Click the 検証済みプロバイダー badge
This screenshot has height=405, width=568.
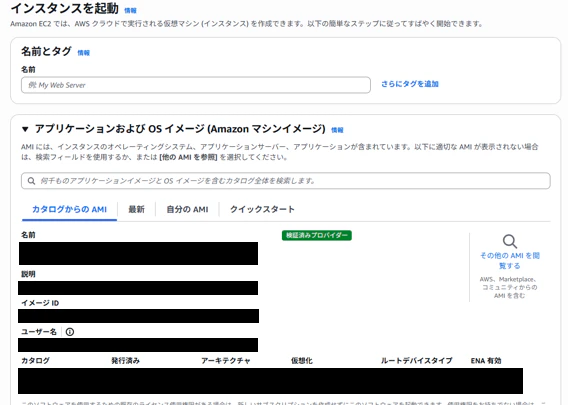click(317, 235)
